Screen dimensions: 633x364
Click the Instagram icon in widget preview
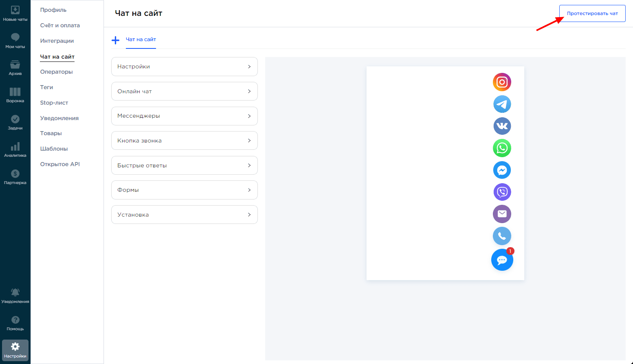point(502,82)
